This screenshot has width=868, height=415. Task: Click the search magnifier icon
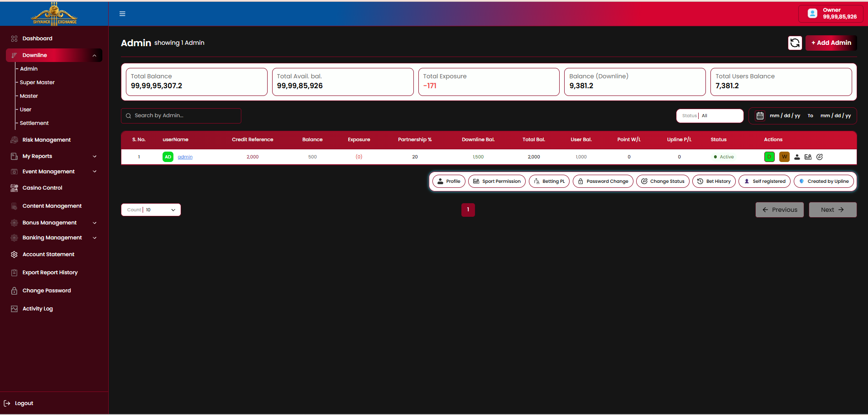tap(129, 116)
